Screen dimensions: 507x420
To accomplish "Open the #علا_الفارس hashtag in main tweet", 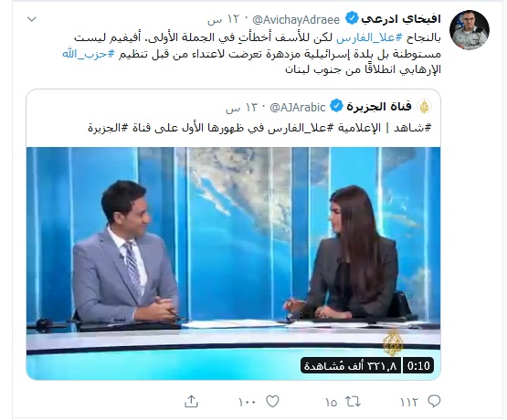I will pyautogui.click(x=369, y=37).
